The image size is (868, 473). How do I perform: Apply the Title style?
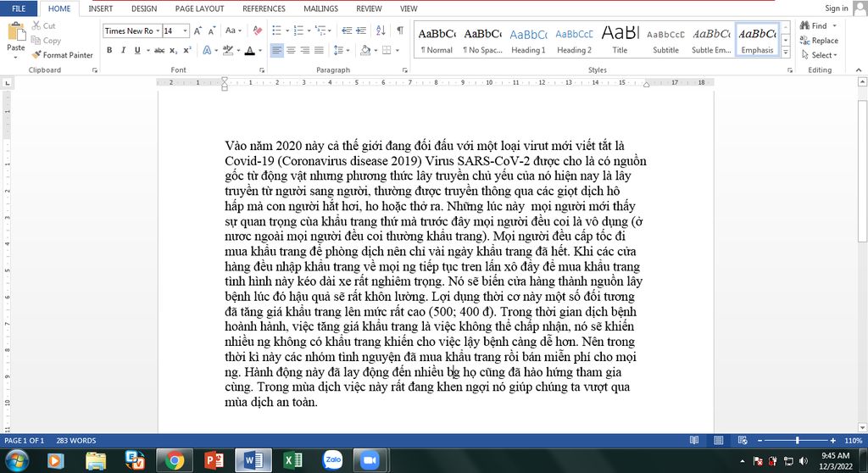620,41
